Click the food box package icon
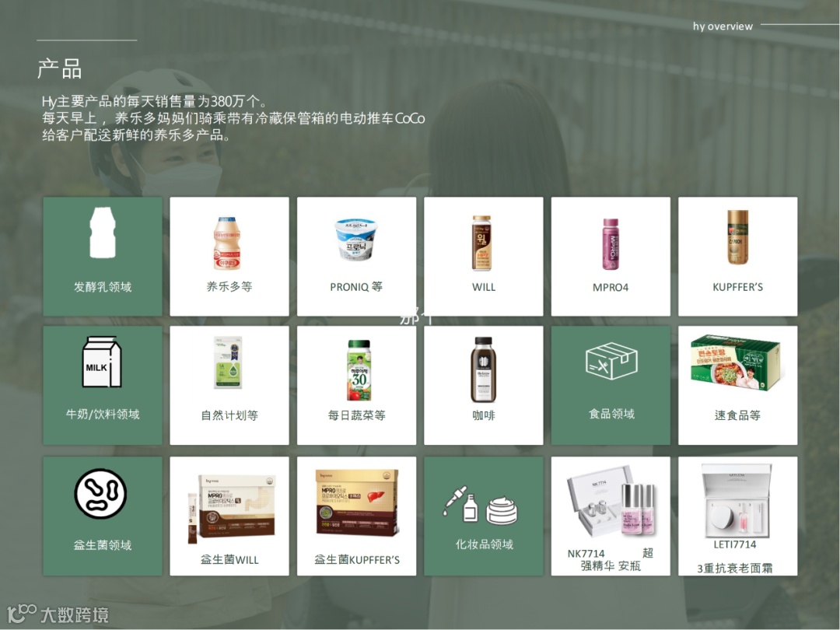 pos(611,361)
